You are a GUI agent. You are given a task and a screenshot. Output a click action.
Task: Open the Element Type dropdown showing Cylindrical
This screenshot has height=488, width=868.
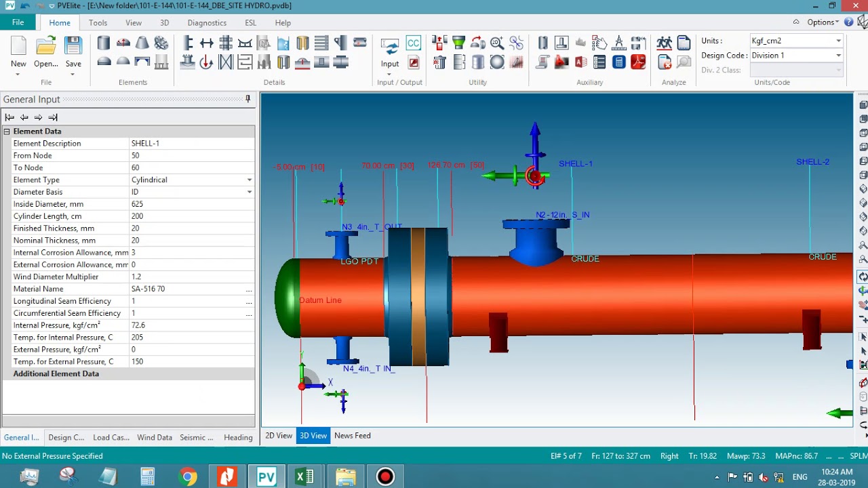(x=249, y=180)
